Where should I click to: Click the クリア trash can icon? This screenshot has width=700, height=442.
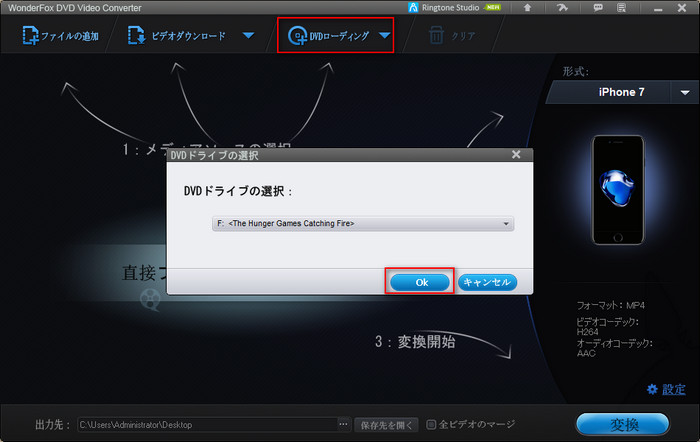(x=435, y=37)
